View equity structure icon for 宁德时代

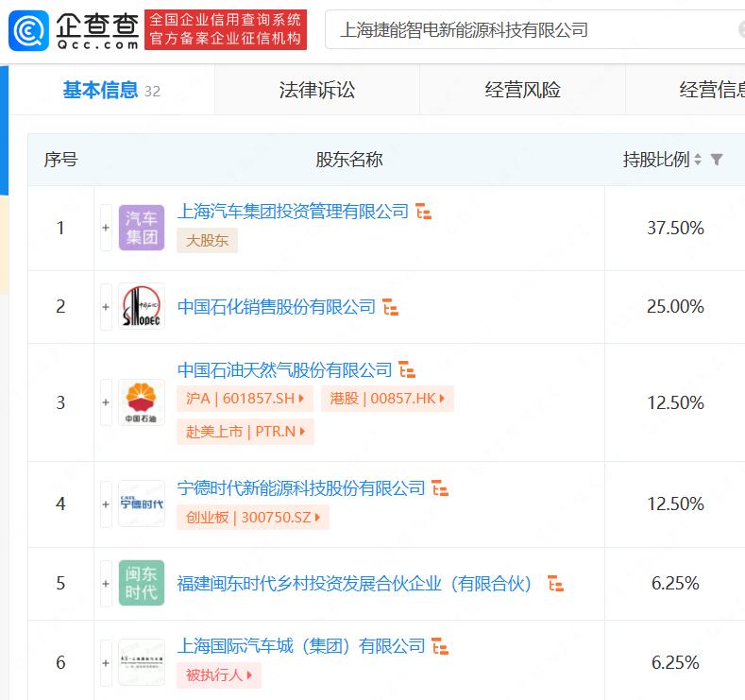click(x=440, y=488)
